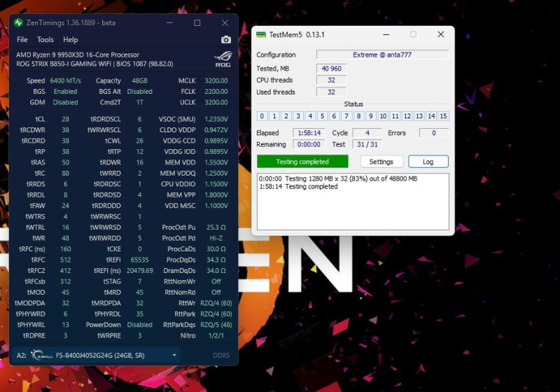The height and width of the screenshot is (392, 560).
Task: Click the ZenTimings app icon in title bar
Action: coord(18,23)
